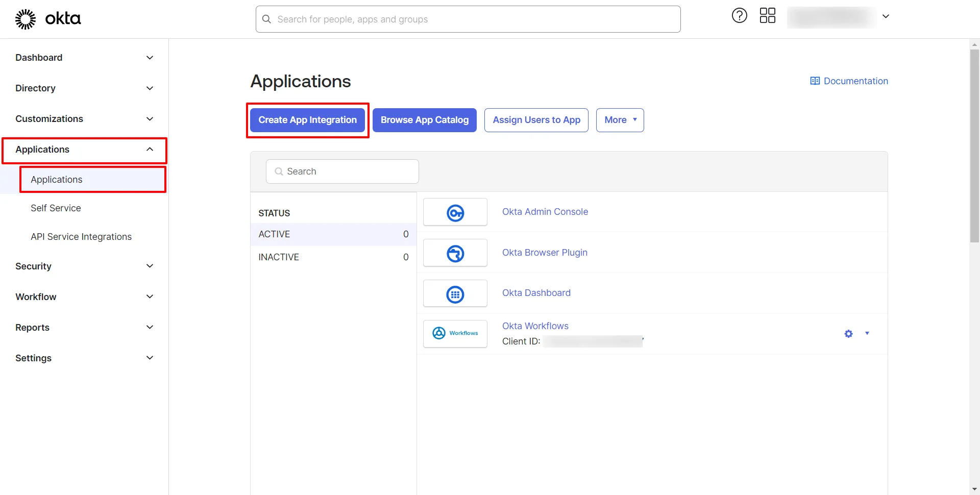
Task: Open API Service Integrations from the sidebar
Action: click(81, 236)
